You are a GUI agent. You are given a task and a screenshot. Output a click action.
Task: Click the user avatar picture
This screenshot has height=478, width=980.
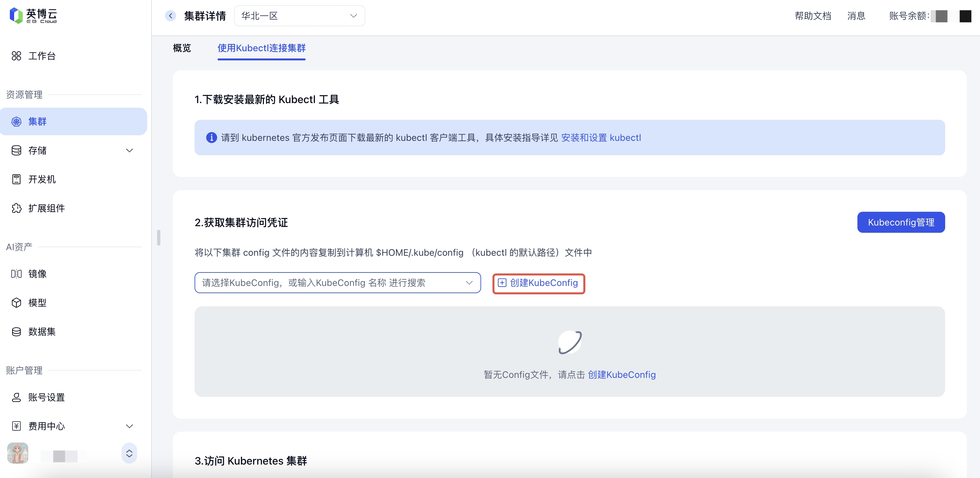(x=17, y=452)
